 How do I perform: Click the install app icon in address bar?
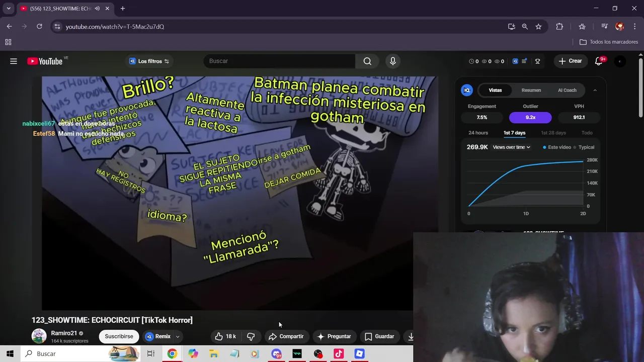(x=512, y=27)
